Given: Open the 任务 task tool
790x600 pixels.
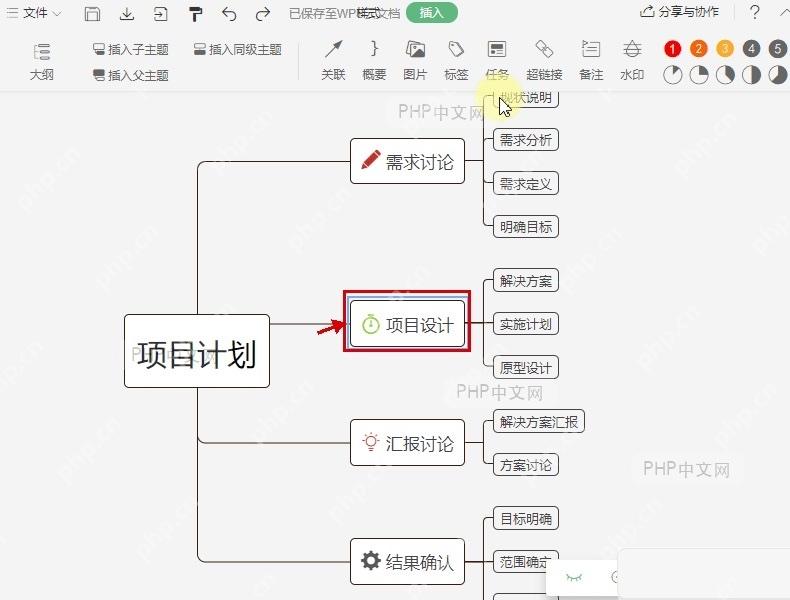Looking at the screenshot, I should [x=497, y=61].
